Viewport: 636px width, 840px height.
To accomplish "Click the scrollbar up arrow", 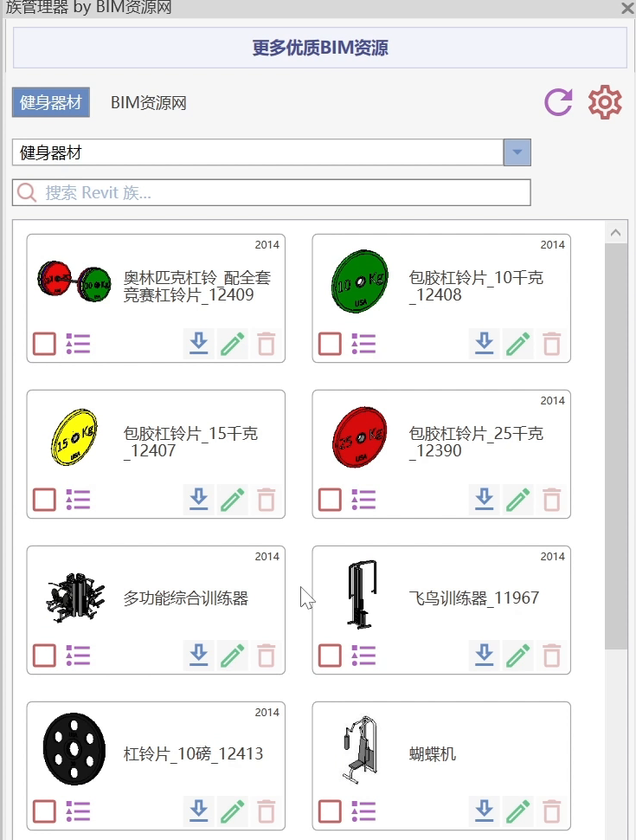I will 615,232.
